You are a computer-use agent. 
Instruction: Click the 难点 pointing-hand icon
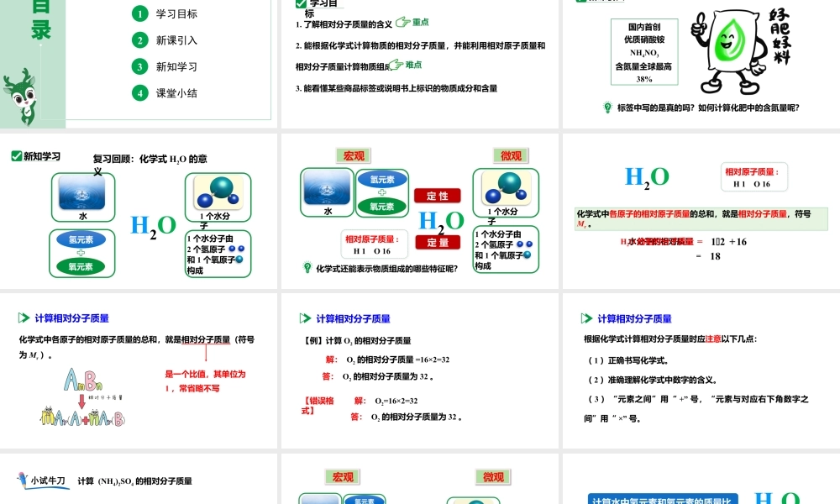pyautogui.click(x=396, y=65)
